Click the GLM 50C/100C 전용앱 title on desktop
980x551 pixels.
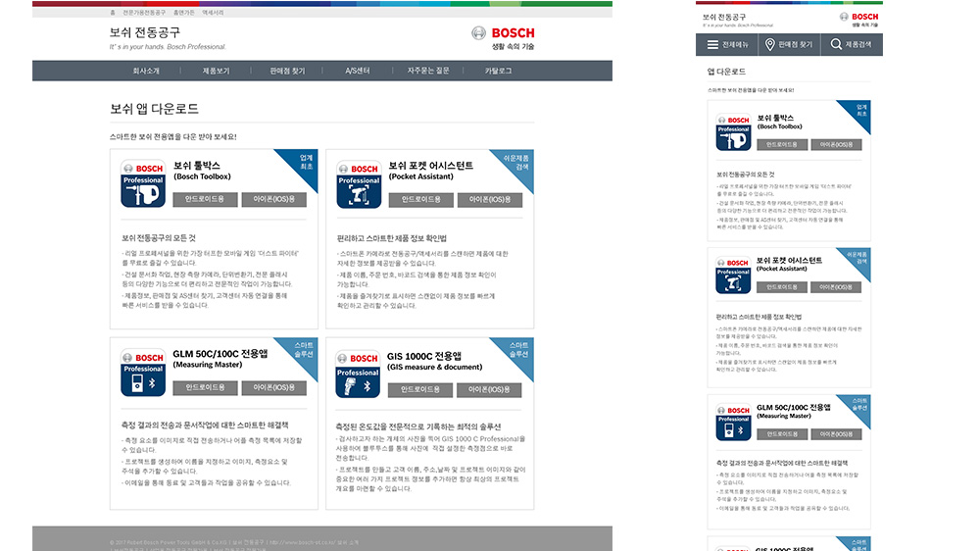220,354
